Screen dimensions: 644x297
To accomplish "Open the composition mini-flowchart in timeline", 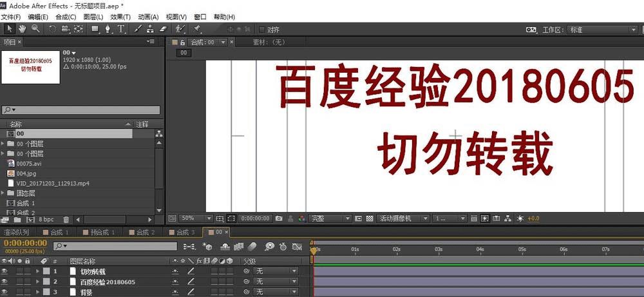I will pos(189,247).
